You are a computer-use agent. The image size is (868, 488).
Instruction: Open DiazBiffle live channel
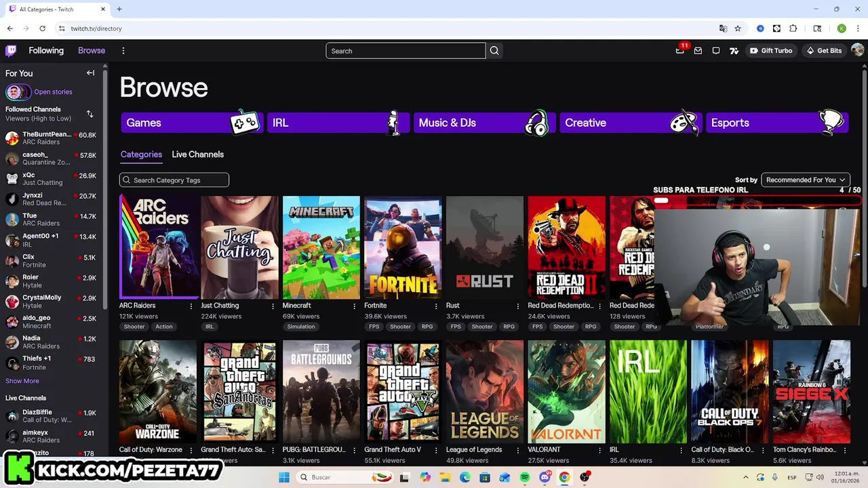tap(51, 416)
